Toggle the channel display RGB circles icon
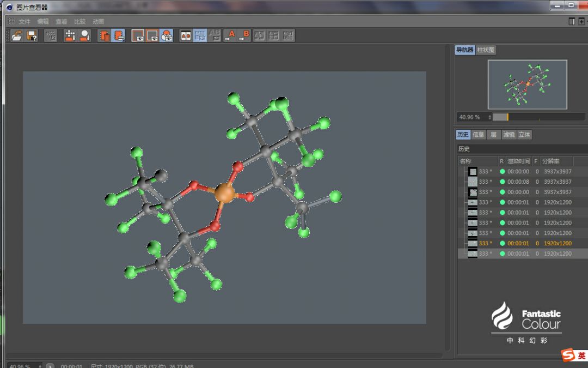588x368 pixels. tap(167, 36)
